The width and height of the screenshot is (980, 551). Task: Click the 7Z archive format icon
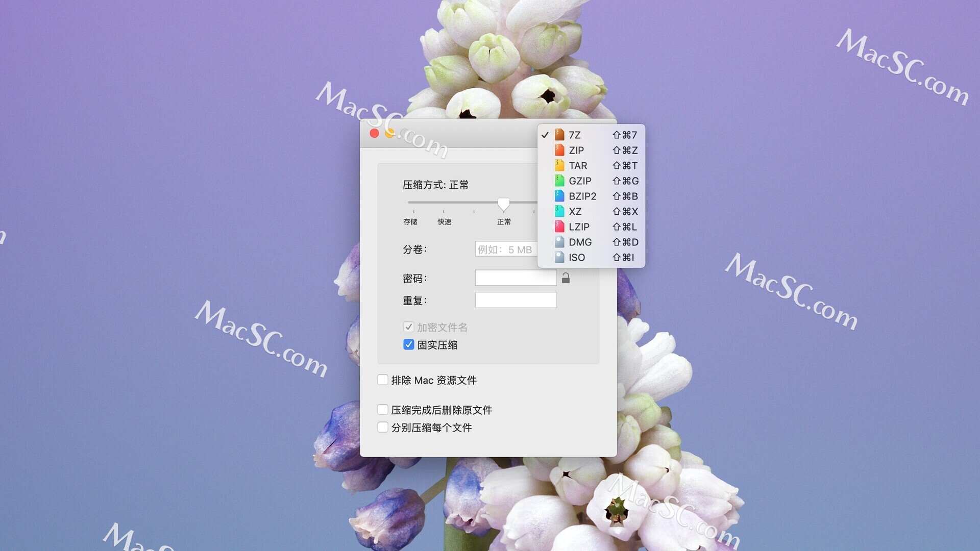(559, 135)
